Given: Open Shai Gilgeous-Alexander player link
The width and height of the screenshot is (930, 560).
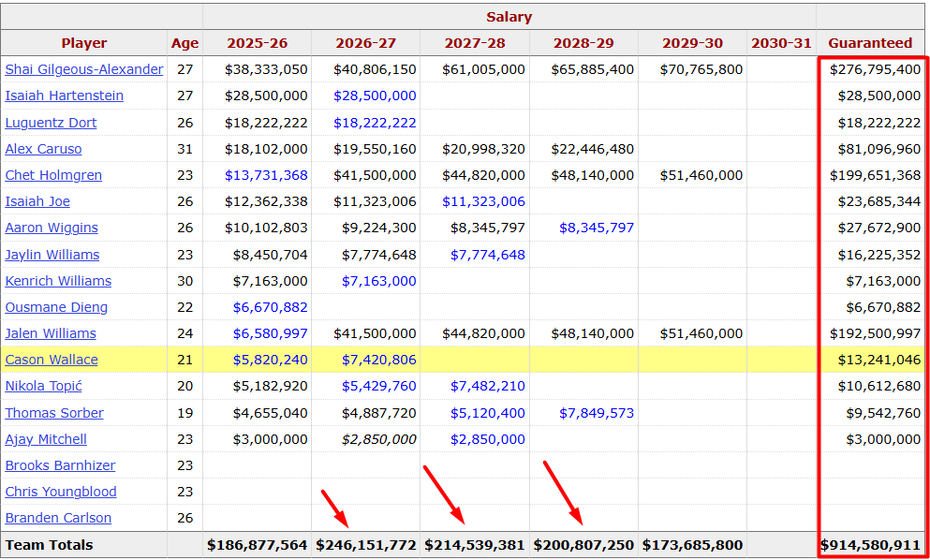Looking at the screenshot, I should 83,69.
